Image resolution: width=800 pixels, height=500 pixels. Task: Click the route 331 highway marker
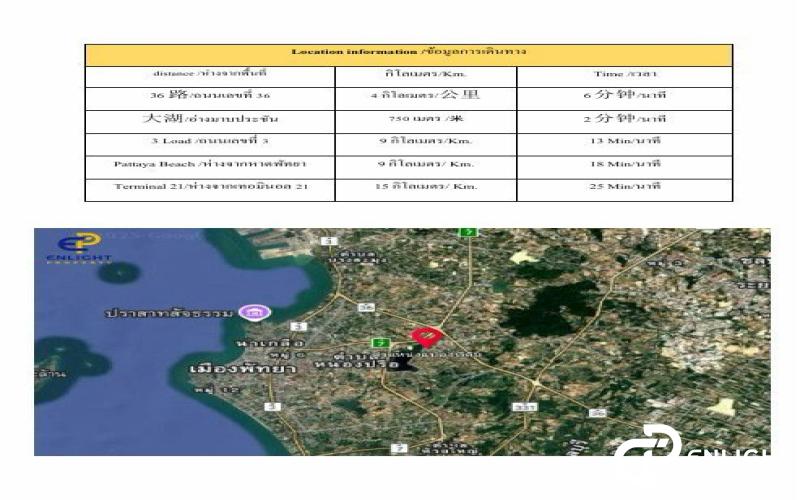tap(523, 407)
